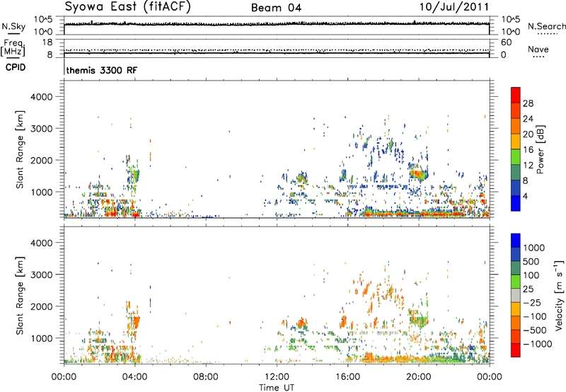Click the '28' label on Power colorbar
The width and height of the screenshot is (566, 392).
tap(528, 103)
